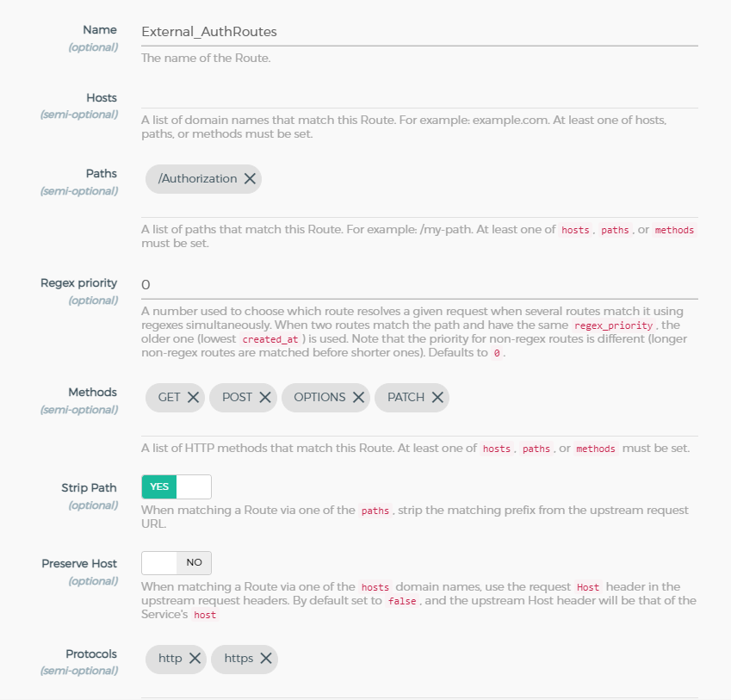
Task: Click empty area of Paths field to add path
Action: click(474, 179)
